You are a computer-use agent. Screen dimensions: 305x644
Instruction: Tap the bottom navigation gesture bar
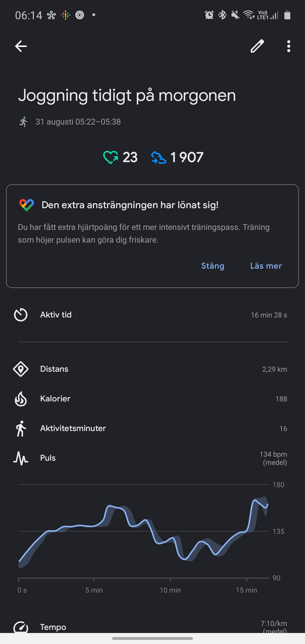point(152,638)
